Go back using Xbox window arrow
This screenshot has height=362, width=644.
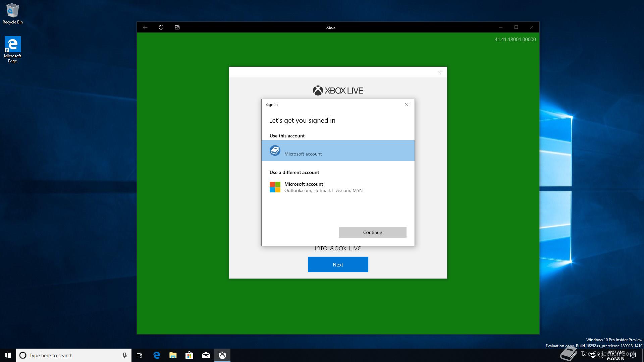145,27
